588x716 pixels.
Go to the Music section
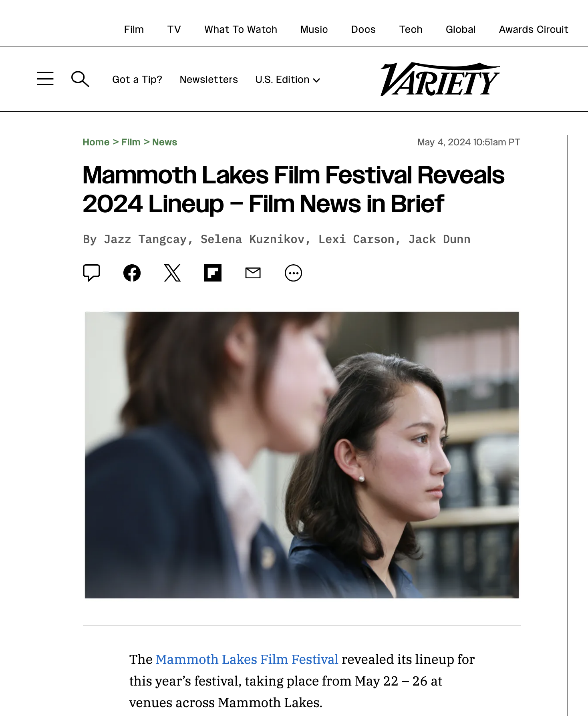[314, 29]
